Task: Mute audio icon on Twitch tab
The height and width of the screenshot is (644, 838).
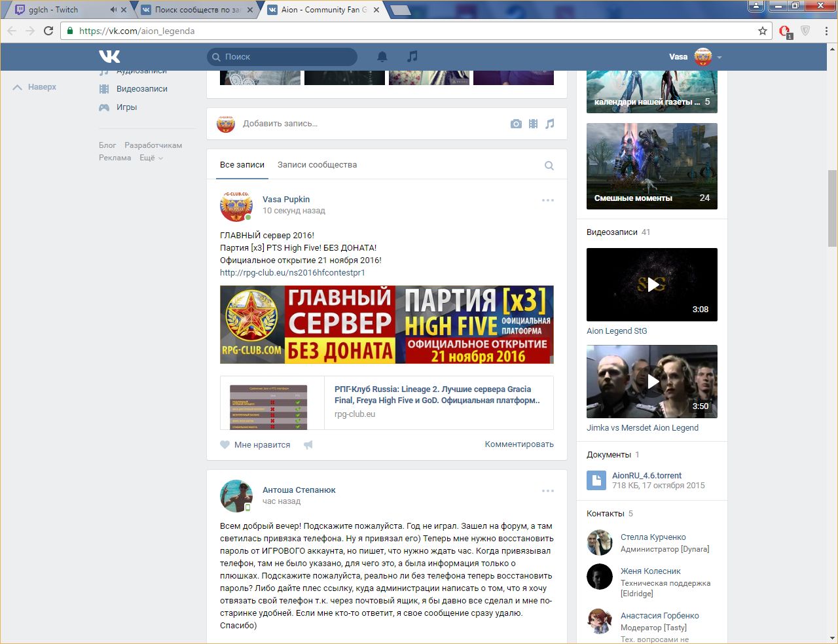Action: point(113,10)
